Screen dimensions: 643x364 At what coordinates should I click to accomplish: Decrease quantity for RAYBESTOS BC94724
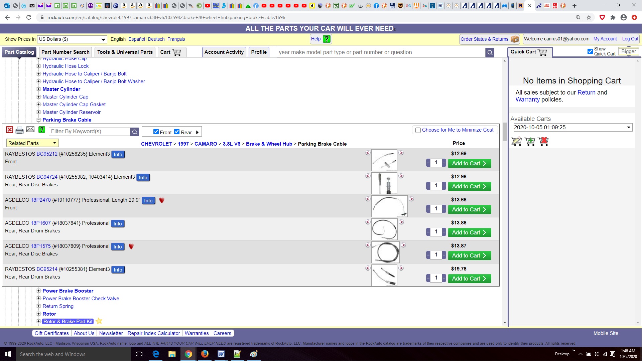pos(429,186)
